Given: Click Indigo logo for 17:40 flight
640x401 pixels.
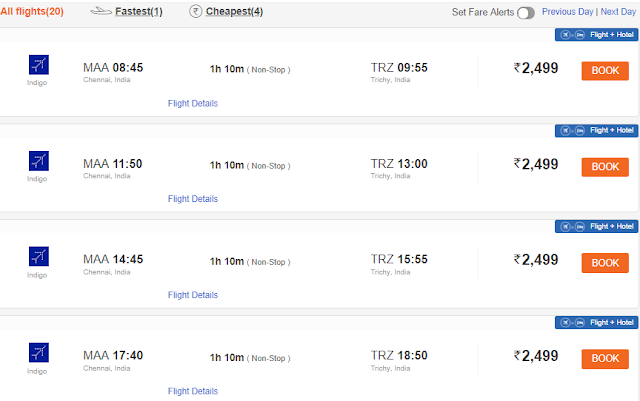Looking at the screenshot, I should pyautogui.click(x=39, y=352).
